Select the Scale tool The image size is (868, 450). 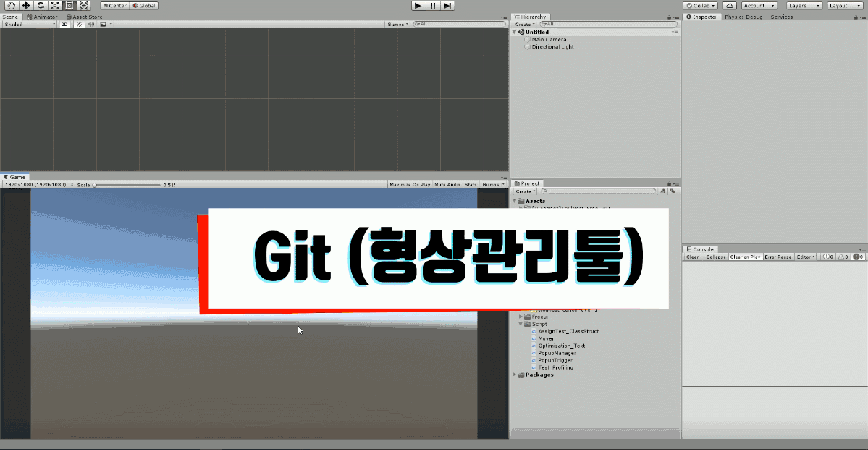tap(54, 6)
